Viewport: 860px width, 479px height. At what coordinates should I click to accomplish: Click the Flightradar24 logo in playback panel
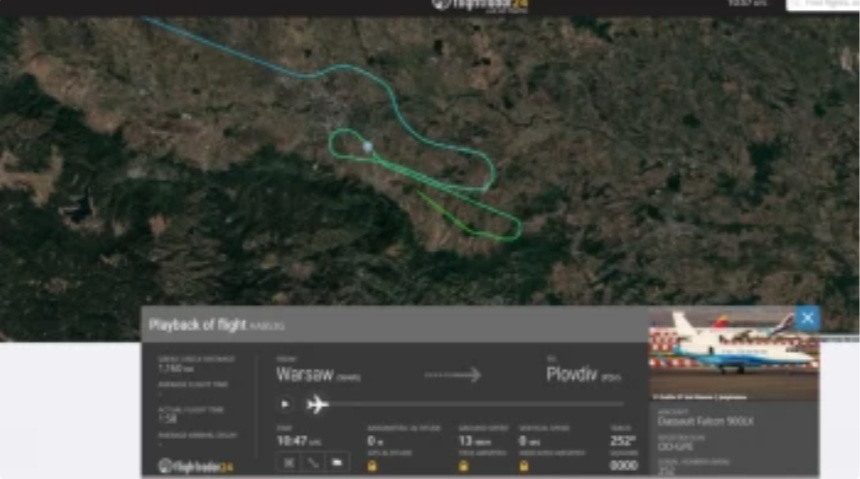coord(196,466)
